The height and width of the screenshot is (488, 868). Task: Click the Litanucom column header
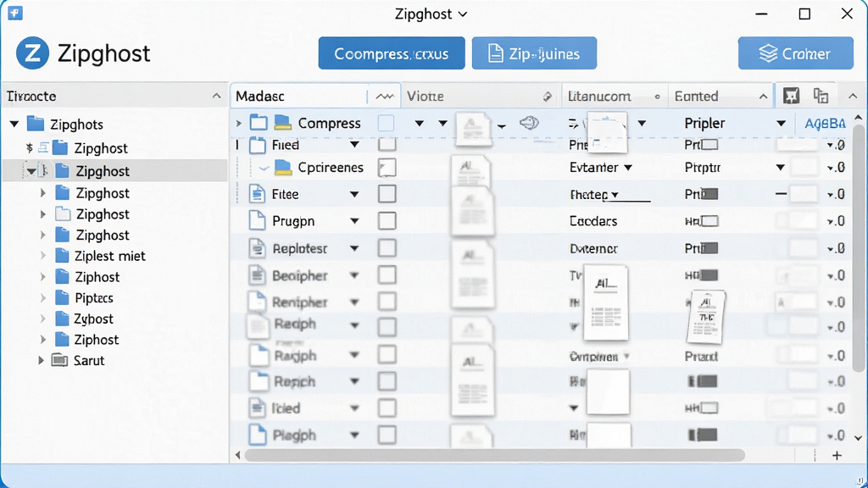(615, 97)
